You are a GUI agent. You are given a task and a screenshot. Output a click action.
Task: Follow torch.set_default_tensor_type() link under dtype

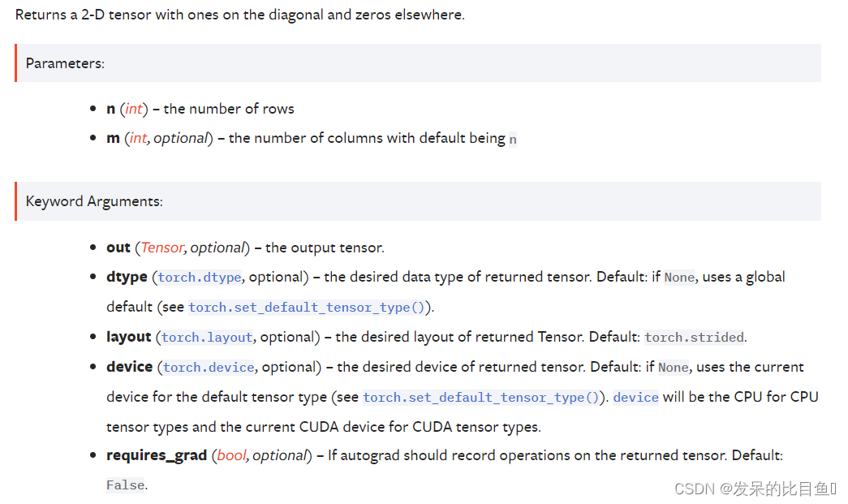(307, 307)
